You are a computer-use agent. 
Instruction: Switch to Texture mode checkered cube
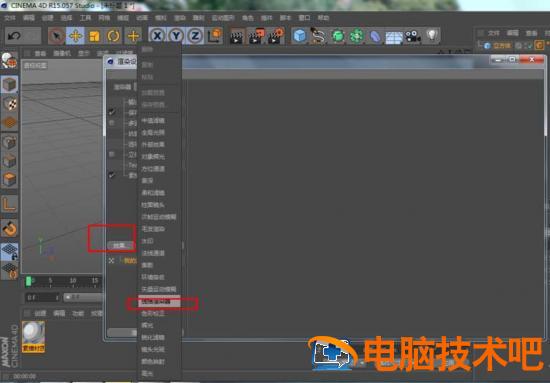9,104
